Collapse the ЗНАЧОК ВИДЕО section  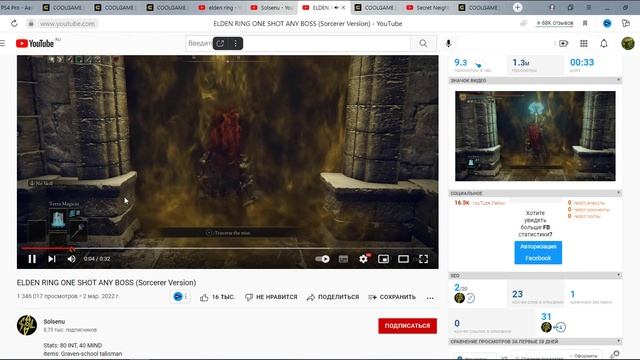coord(618,80)
